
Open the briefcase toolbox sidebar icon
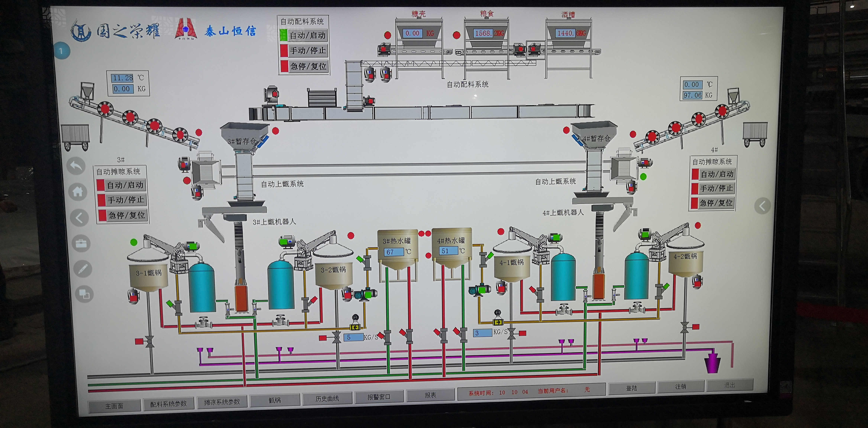(x=81, y=243)
